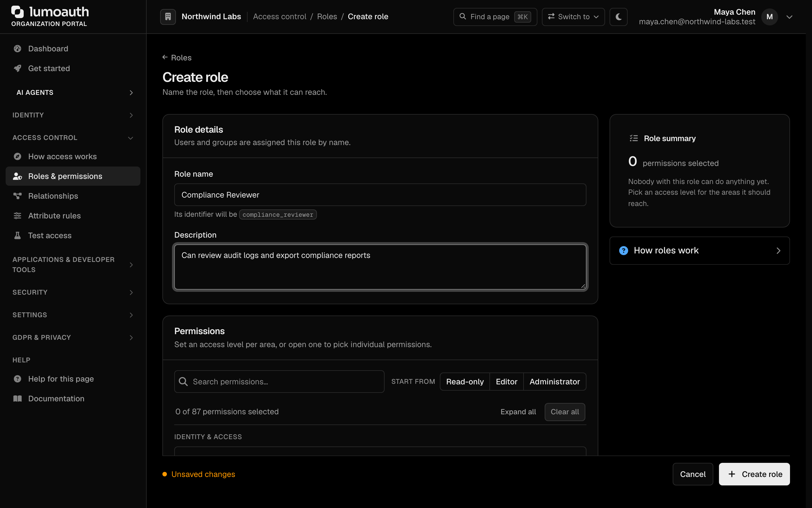This screenshot has height=508, width=812.
Task: Click the magnifier in Find a page
Action: pyautogui.click(x=463, y=16)
